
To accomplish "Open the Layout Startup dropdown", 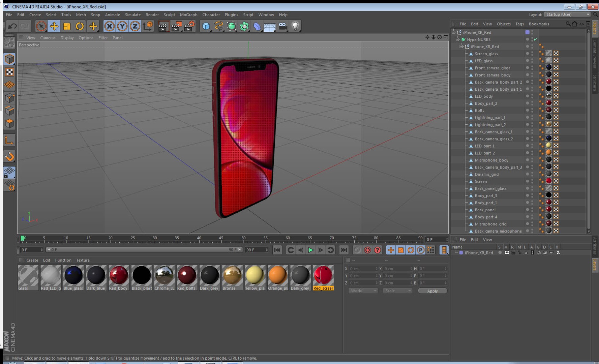I will (567, 14).
